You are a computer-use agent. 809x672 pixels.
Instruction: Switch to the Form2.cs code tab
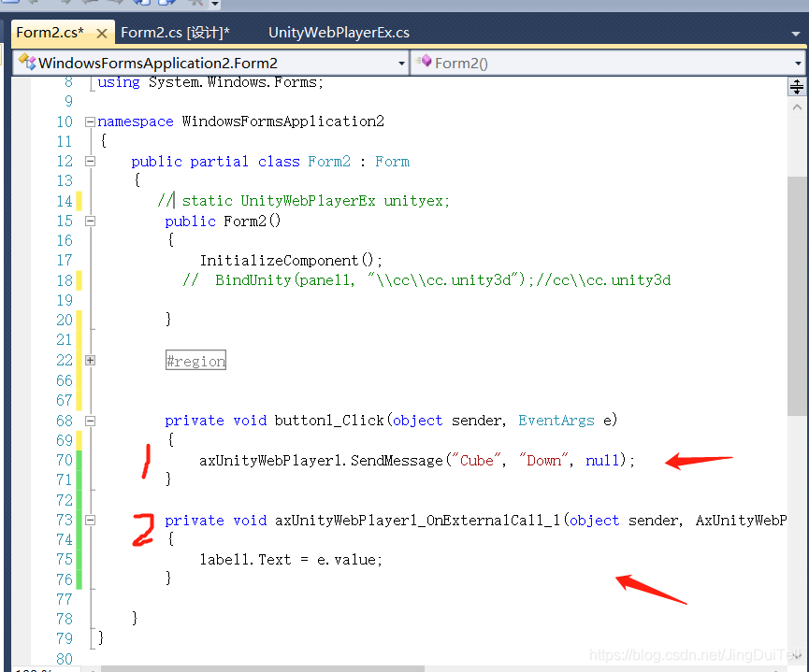[x=50, y=33]
